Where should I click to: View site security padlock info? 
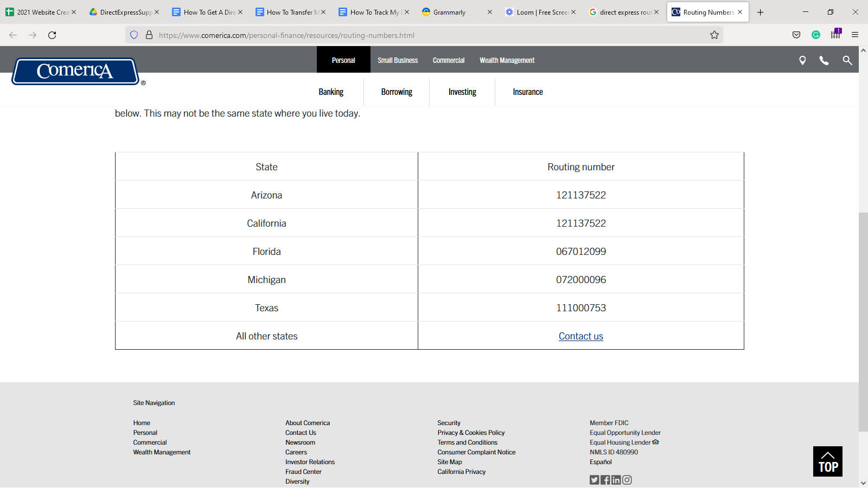click(x=149, y=35)
